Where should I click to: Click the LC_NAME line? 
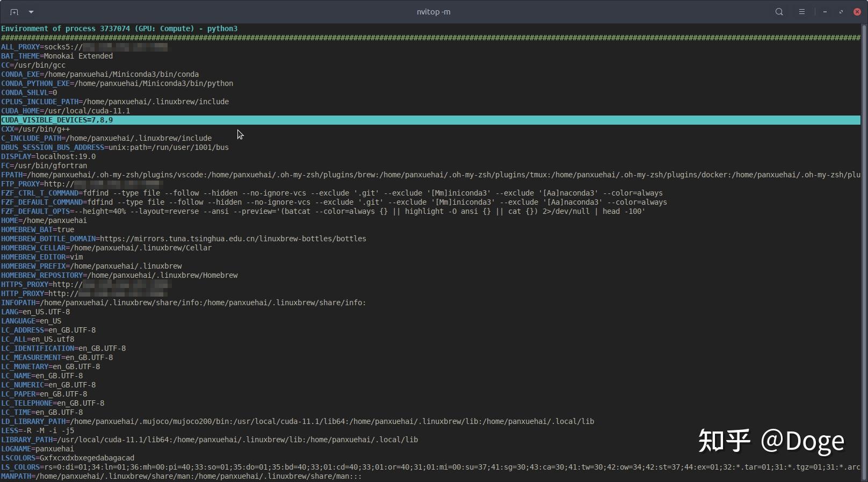42,376
